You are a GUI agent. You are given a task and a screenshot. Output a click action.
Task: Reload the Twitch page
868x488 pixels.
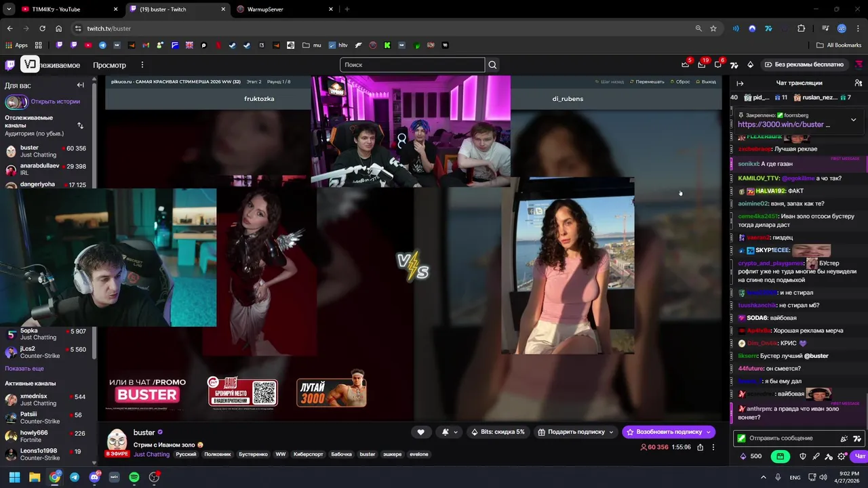point(42,28)
